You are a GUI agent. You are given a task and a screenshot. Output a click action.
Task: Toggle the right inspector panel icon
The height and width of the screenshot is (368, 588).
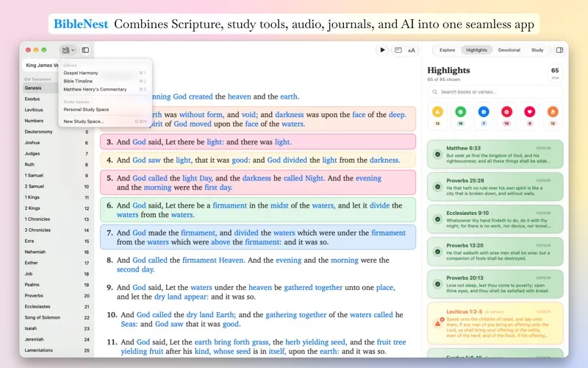(559, 50)
